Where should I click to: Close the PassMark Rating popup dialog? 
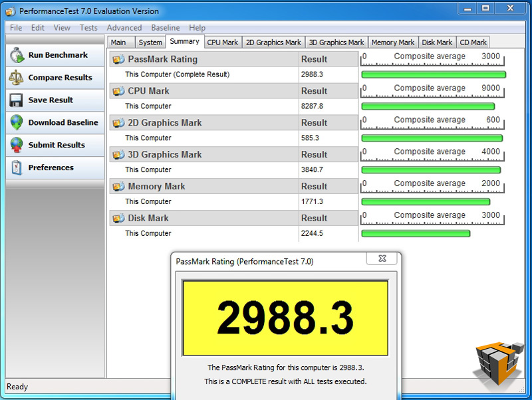[382, 258]
